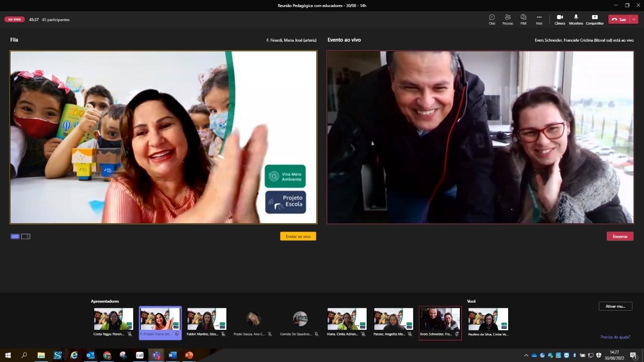This screenshot has height=362, width=644.
Task: Select Evers Schneider presenter thumbnail
Action: coord(440,320)
